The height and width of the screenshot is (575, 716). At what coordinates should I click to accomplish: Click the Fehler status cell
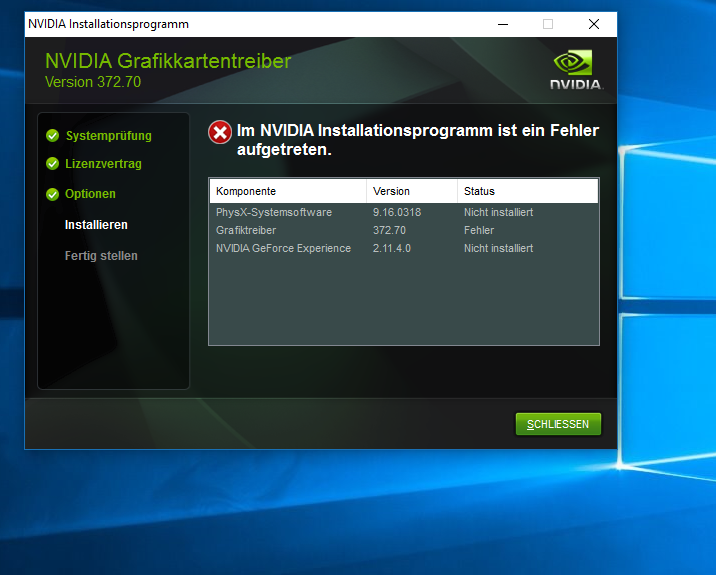click(x=479, y=230)
